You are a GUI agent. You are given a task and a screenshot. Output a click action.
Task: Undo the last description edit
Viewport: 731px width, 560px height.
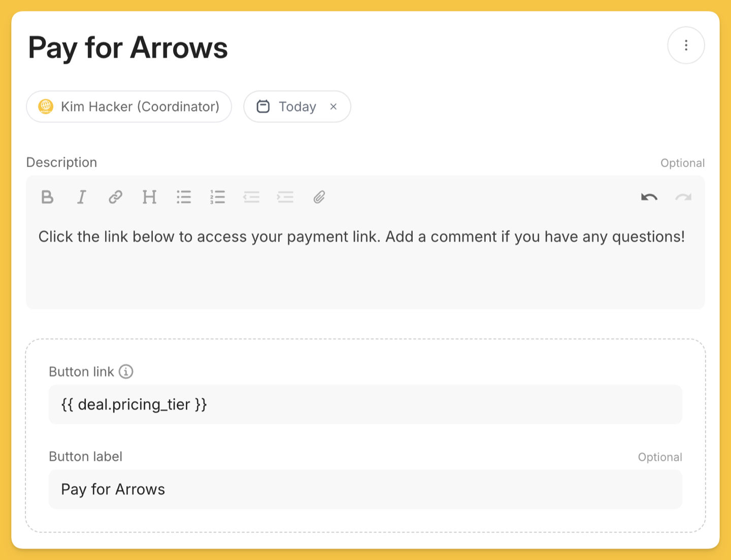pyautogui.click(x=649, y=197)
